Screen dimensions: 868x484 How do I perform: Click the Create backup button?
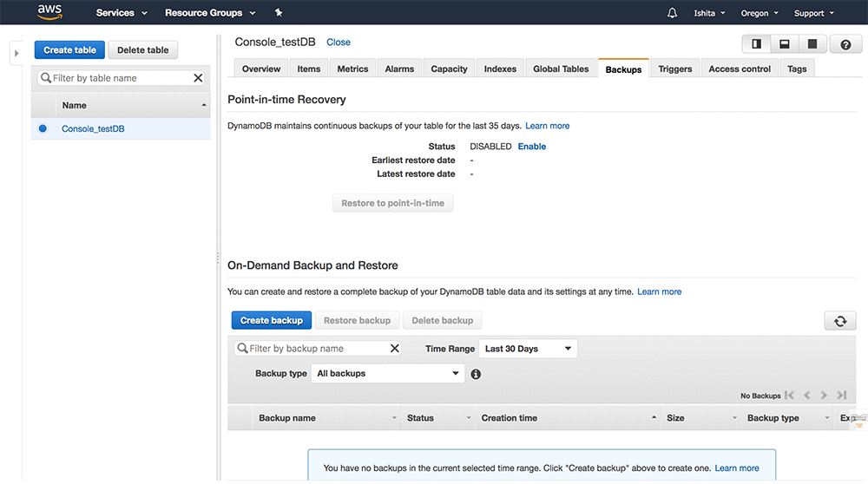(x=271, y=320)
